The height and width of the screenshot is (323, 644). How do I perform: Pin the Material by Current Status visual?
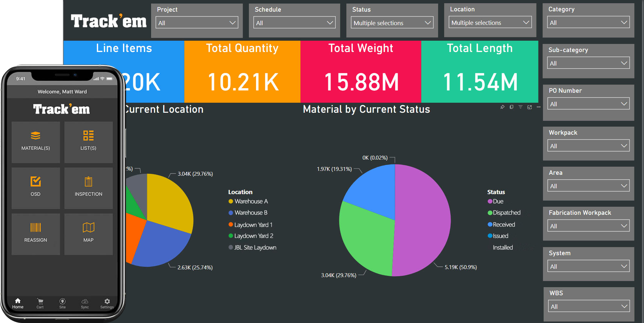tap(502, 107)
